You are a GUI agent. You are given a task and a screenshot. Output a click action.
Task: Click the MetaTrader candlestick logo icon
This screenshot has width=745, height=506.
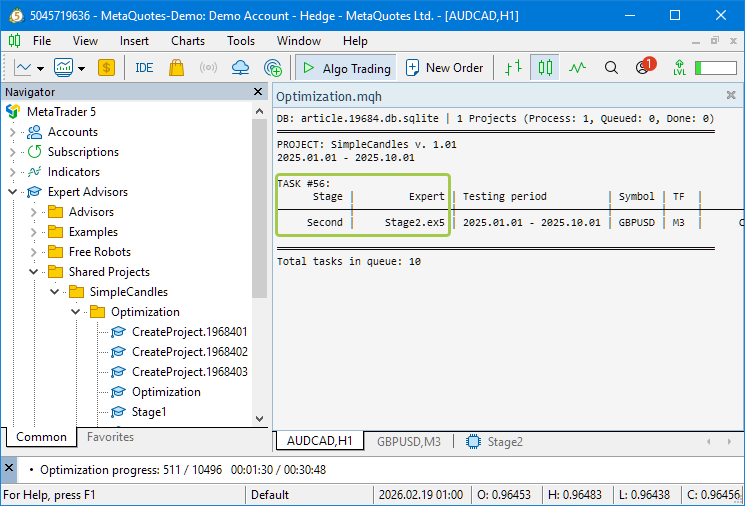point(14,41)
